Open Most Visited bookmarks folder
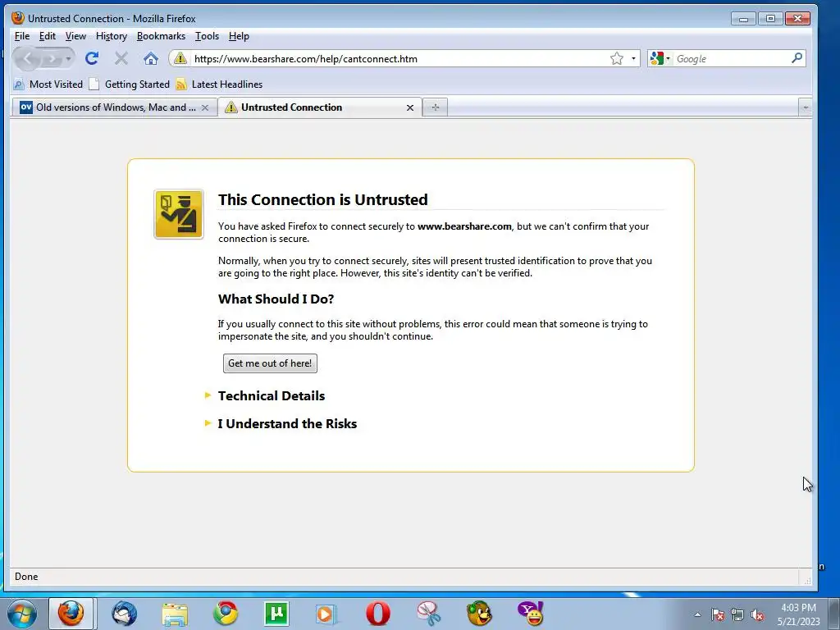 pos(48,84)
